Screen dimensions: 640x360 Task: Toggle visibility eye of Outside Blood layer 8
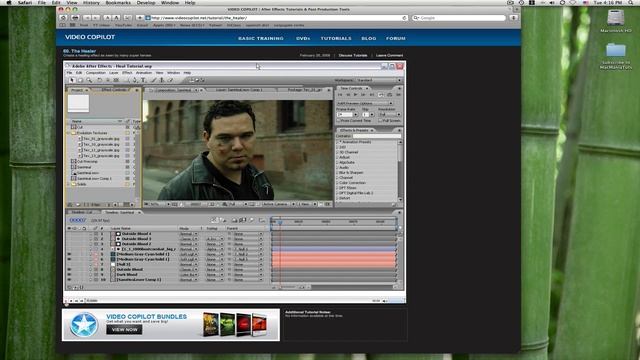(69, 269)
